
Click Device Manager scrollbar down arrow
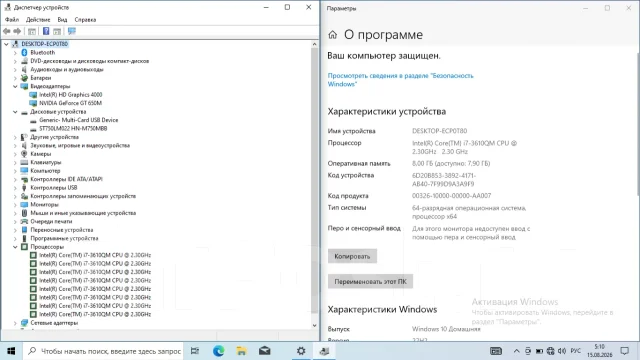tap(314, 325)
